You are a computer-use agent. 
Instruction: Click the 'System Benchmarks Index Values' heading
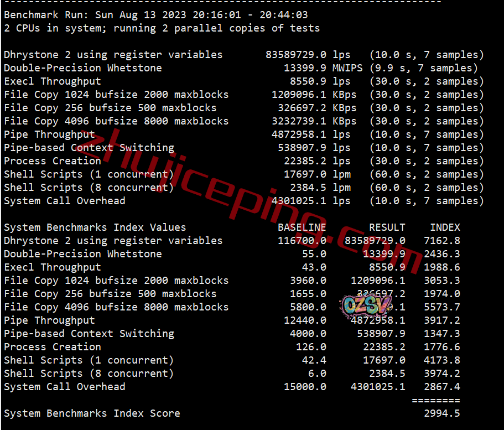95,227
